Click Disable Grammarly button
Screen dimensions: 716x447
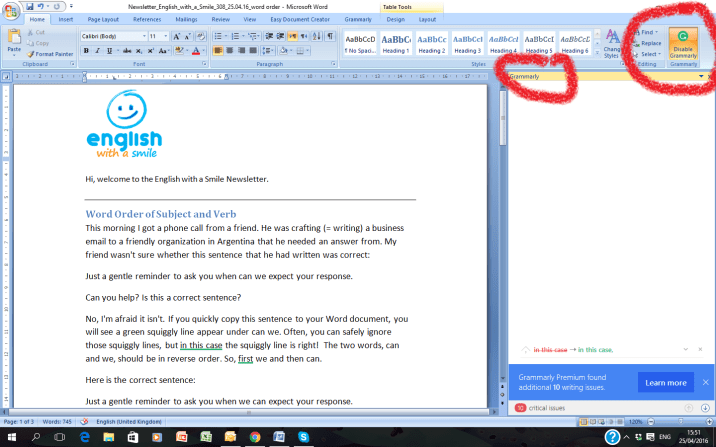(683, 43)
